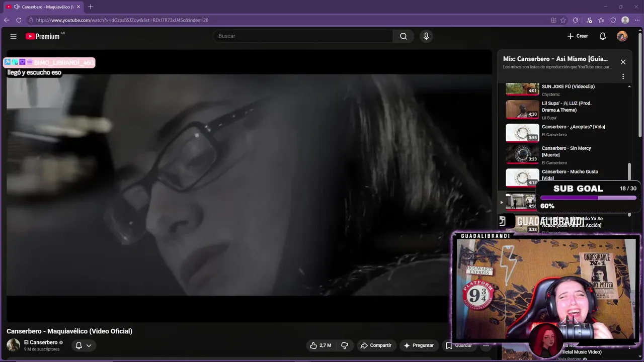Select Canserbero - Sin Mercy [Muerte] entry
This screenshot has height=362, width=644.
[566, 155]
